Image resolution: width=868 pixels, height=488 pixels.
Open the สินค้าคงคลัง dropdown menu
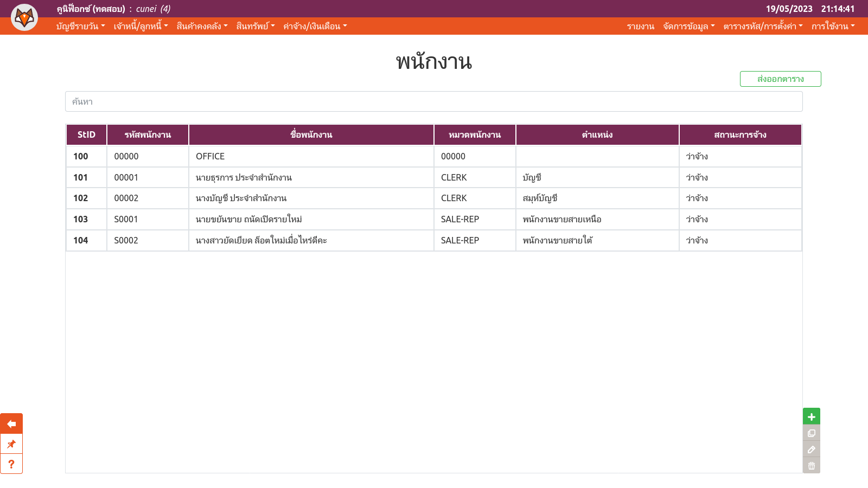202,26
